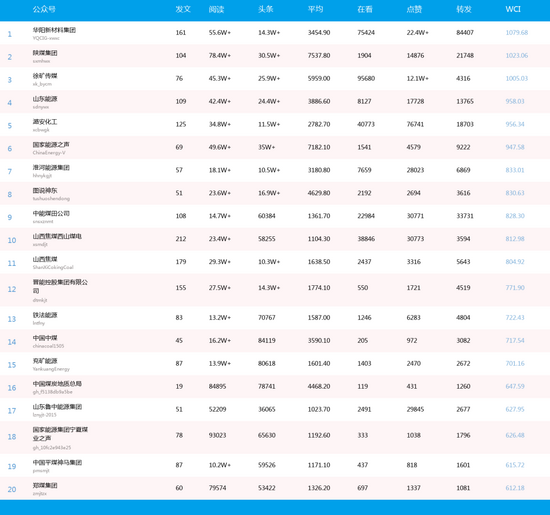Select the 山东鲁中能源集团 account name
This screenshot has height=515, width=550.
[x=57, y=407]
